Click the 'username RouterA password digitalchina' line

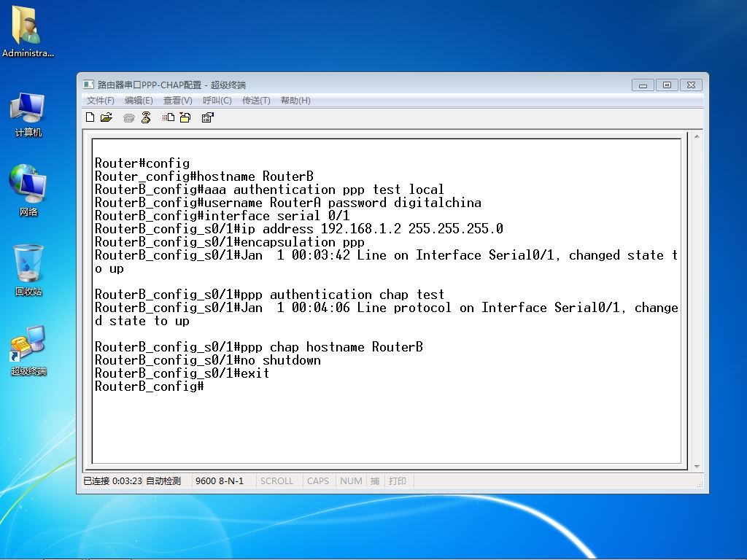(x=287, y=203)
